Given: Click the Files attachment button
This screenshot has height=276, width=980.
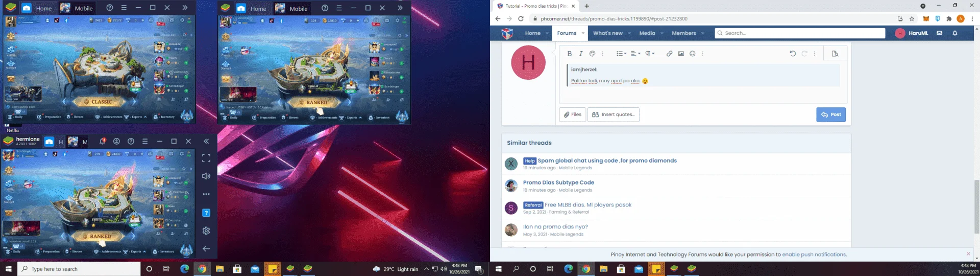Looking at the screenshot, I should pyautogui.click(x=573, y=114).
